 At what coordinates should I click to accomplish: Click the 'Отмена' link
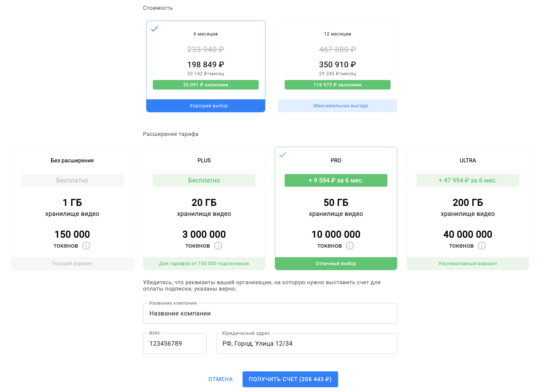tap(220, 379)
